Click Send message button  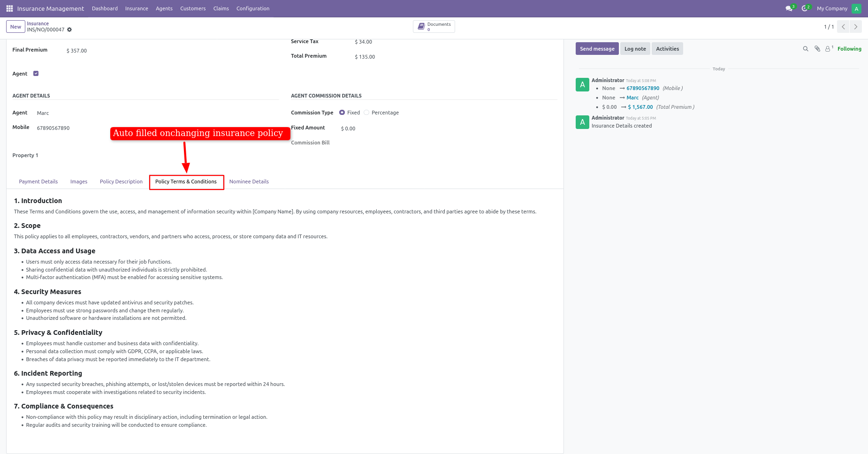click(597, 49)
